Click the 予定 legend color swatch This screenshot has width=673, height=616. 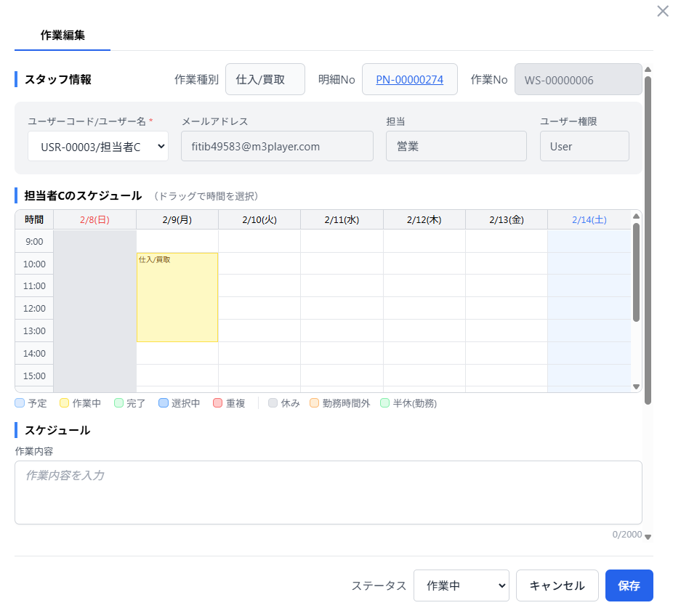coord(20,403)
